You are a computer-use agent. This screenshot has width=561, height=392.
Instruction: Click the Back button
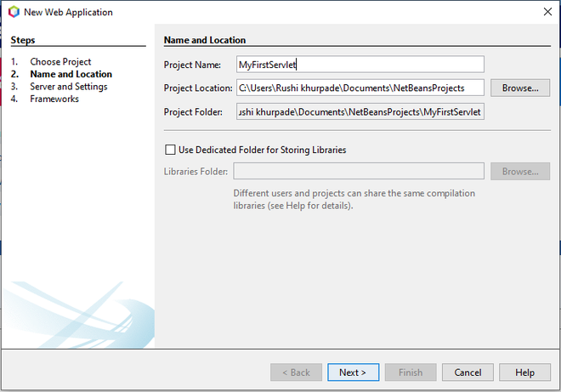(x=296, y=372)
